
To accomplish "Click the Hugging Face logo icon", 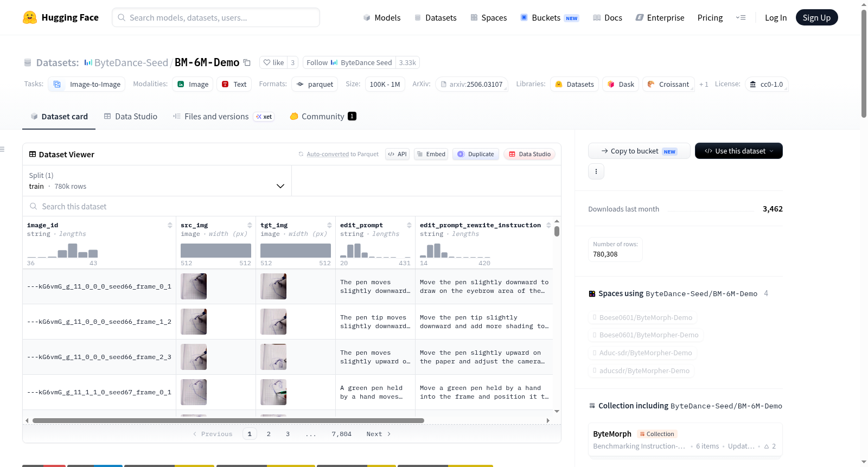I will pos(30,17).
